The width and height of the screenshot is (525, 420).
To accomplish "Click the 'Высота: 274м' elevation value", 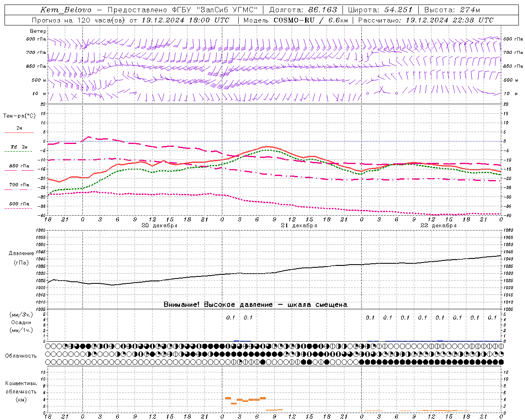I will point(452,10).
